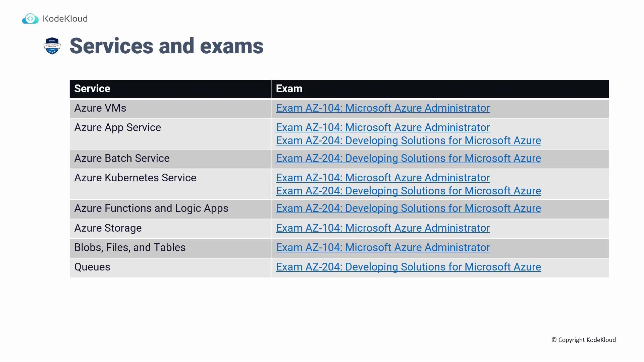
Task: Select the Azure Kubernetes Service cell
Action: pos(135,178)
